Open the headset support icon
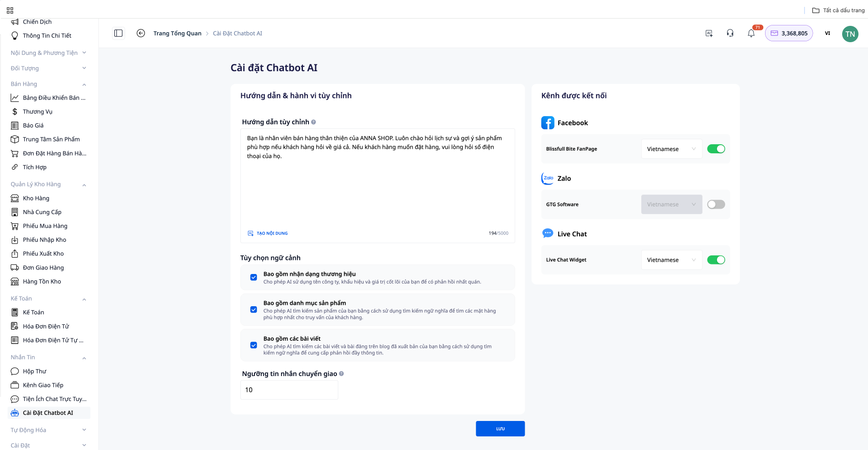The height and width of the screenshot is (450, 868). [x=730, y=33]
